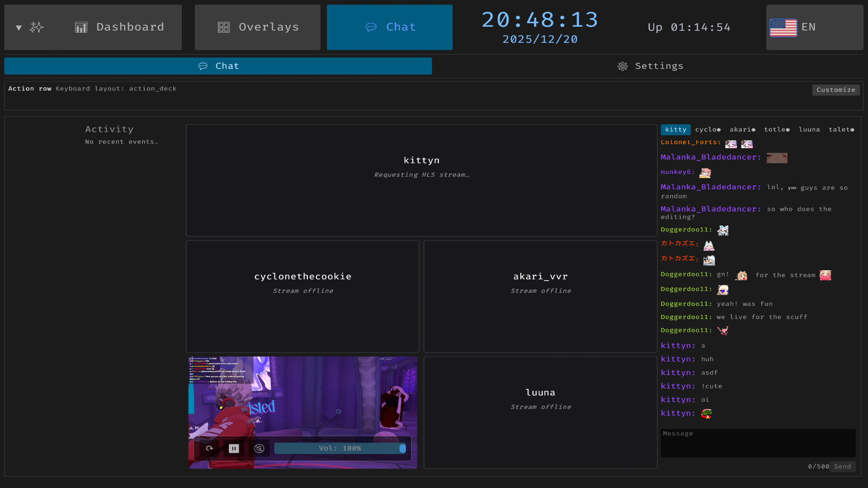Click inside the Message input field
This screenshot has width=868, height=488.
click(x=758, y=443)
